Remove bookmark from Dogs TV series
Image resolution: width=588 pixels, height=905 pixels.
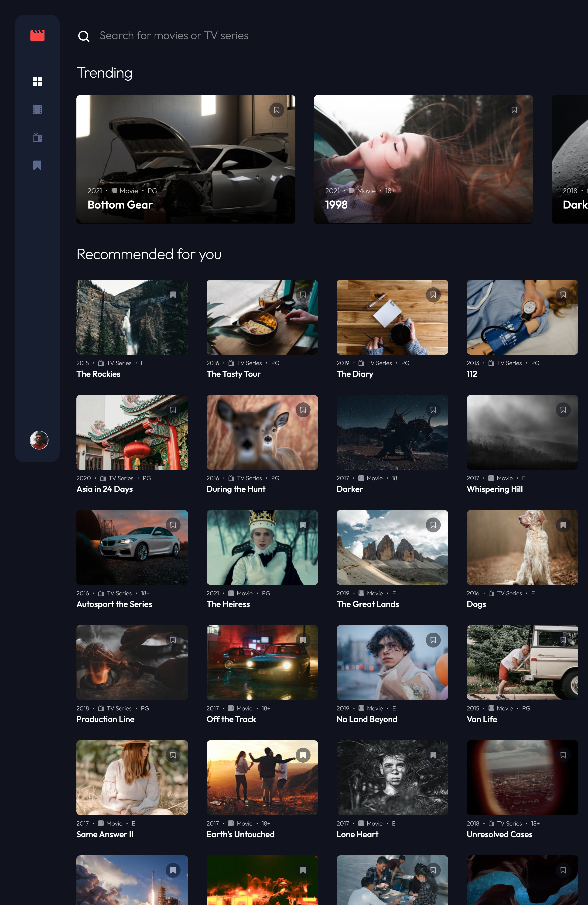pos(563,525)
